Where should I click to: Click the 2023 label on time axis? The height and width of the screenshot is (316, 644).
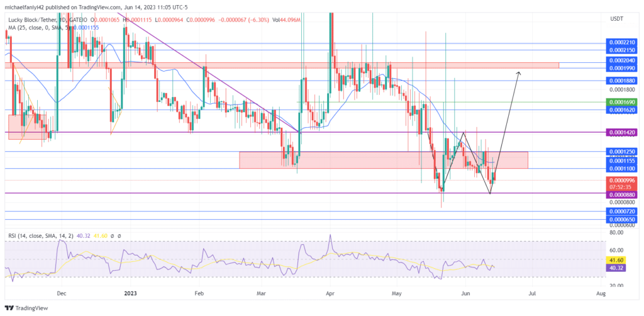pyautogui.click(x=130, y=293)
